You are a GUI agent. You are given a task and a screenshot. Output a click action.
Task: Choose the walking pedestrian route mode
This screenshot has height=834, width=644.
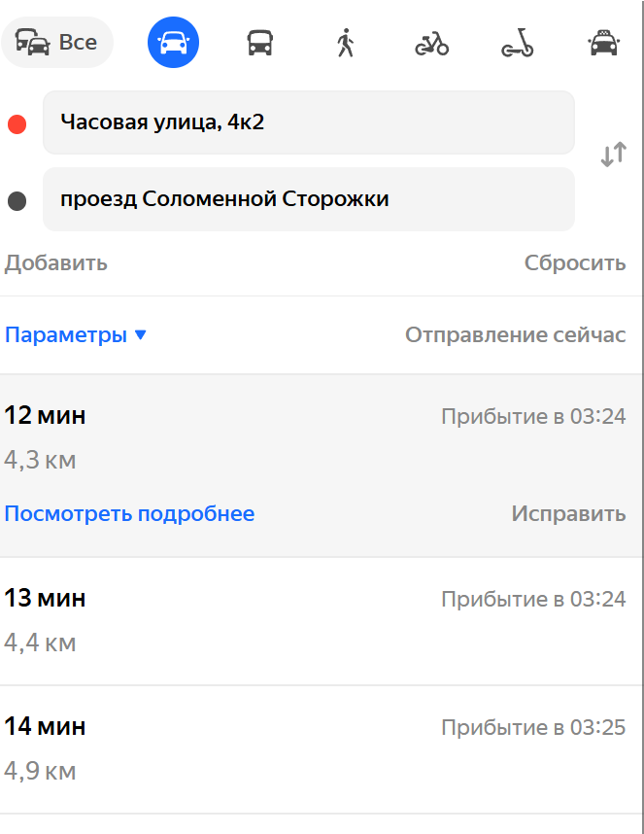(345, 43)
